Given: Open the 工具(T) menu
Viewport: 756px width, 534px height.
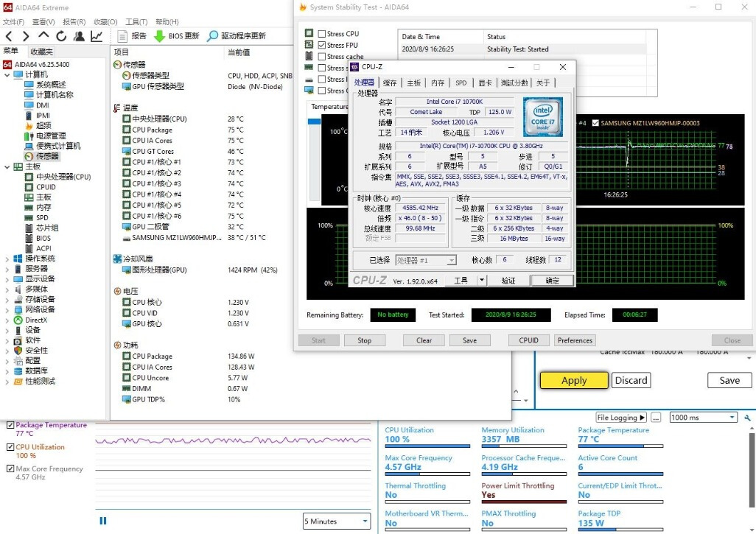Looking at the screenshot, I should pyautogui.click(x=136, y=22).
